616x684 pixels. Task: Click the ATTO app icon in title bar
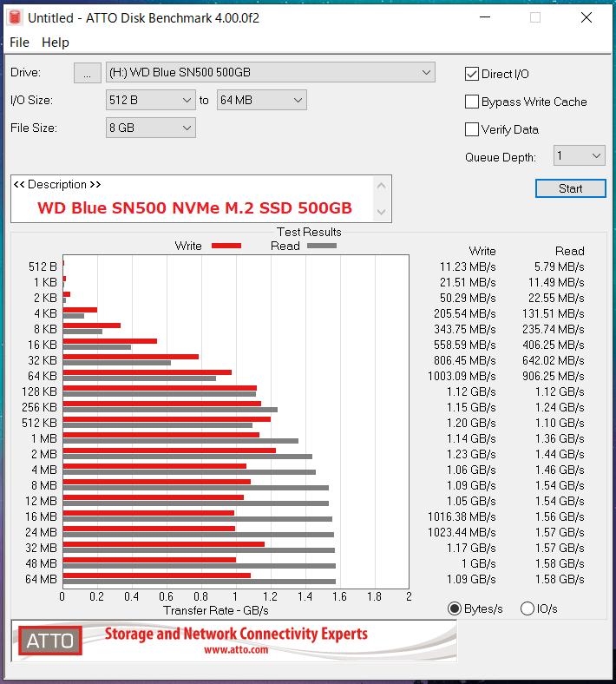pyautogui.click(x=15, y=17)
